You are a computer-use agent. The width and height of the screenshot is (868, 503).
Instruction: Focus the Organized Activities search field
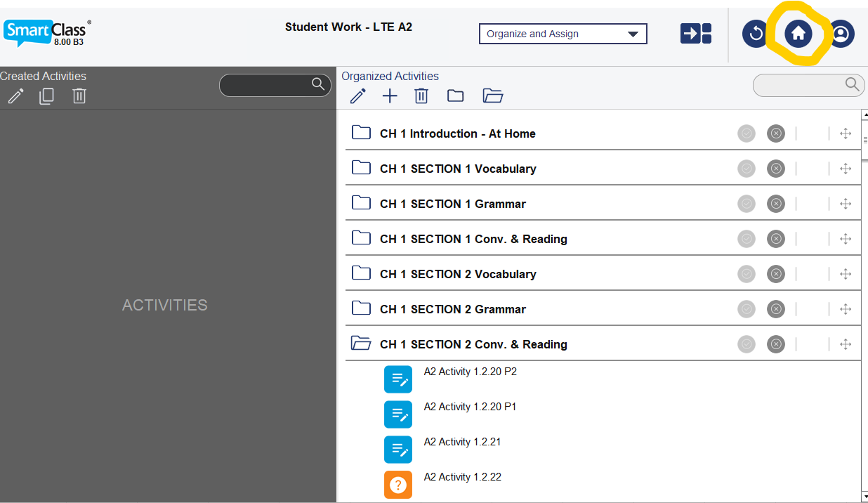(x=808, y=85)
